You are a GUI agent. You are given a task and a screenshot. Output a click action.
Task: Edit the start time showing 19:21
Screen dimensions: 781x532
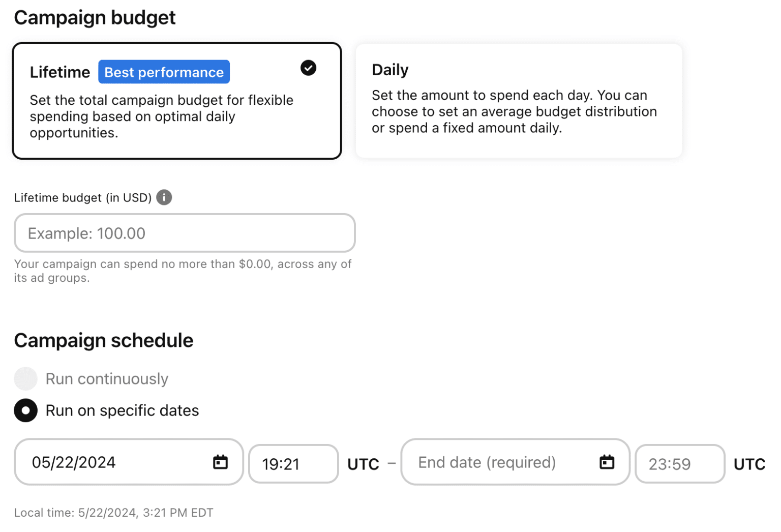tap(293, 463)
